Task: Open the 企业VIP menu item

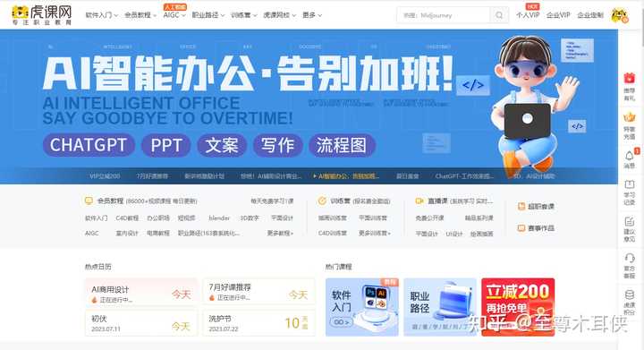Action: click(x=558, y=15)
